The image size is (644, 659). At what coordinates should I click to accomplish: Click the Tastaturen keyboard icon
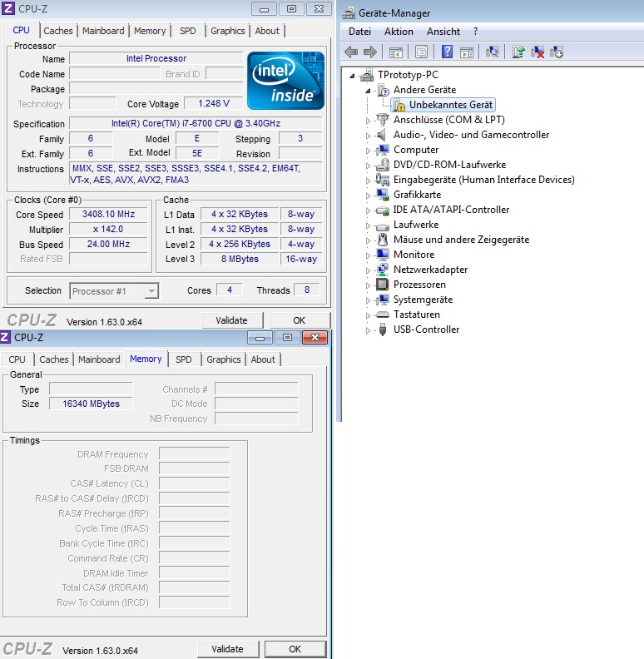pyautogui.click(x=383, y=315)
